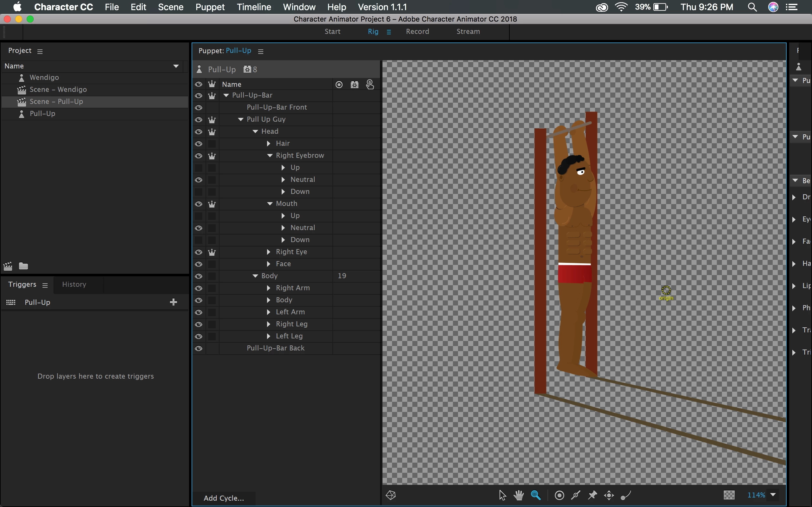Toggle visibility of Left Leg layer
812x507 pixels.
tap(199, 336)
